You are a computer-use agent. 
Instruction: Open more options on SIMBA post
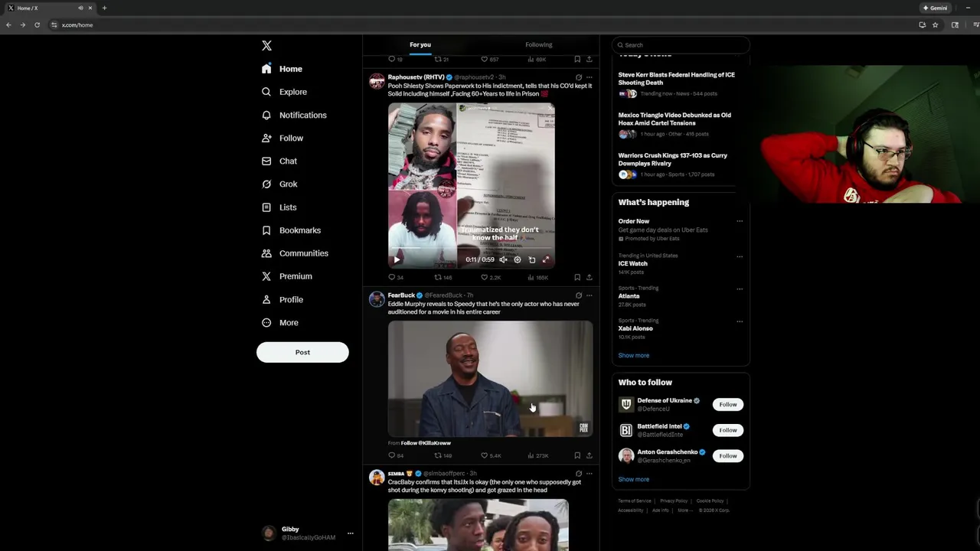click(589, 474)
